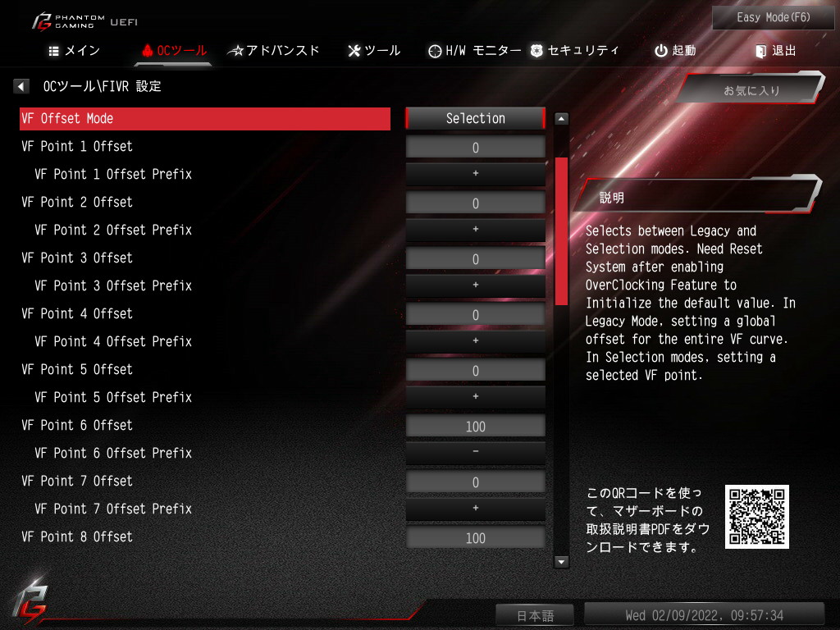Change the VF Point 6 Offset Prefix minus sign

tap(475, 453)
